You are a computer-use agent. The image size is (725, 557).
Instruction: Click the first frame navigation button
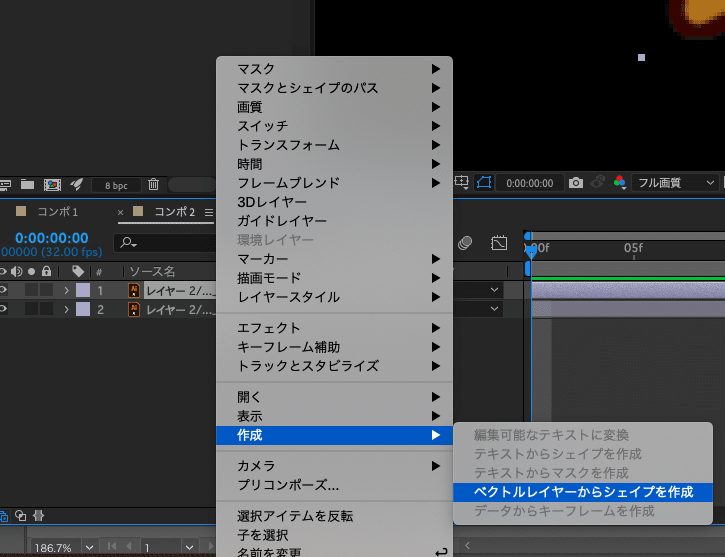111,546
